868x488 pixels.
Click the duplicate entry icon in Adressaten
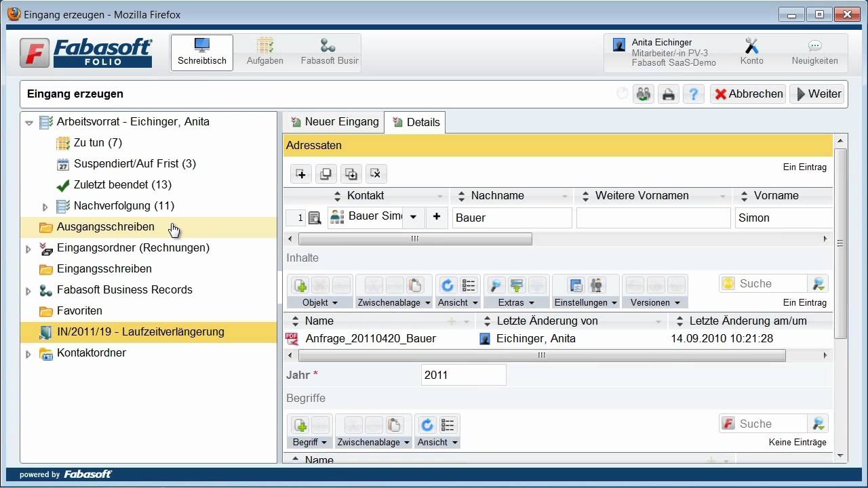326,174
